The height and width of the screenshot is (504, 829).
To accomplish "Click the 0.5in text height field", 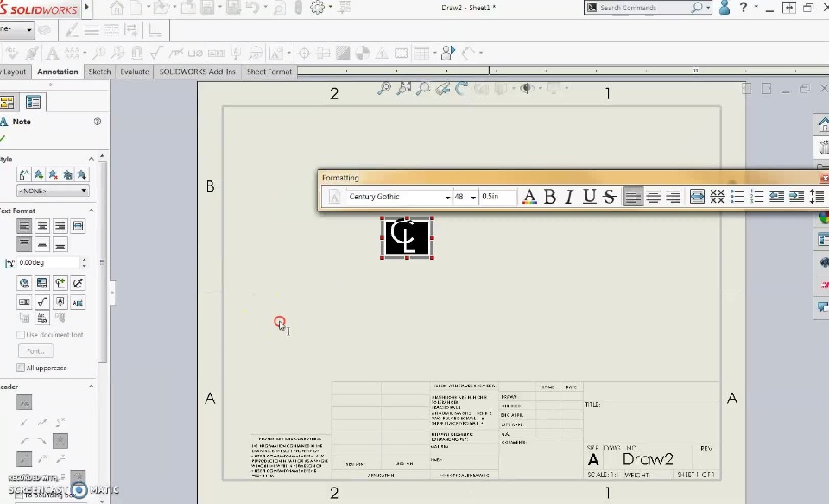I will pos(497,197).
